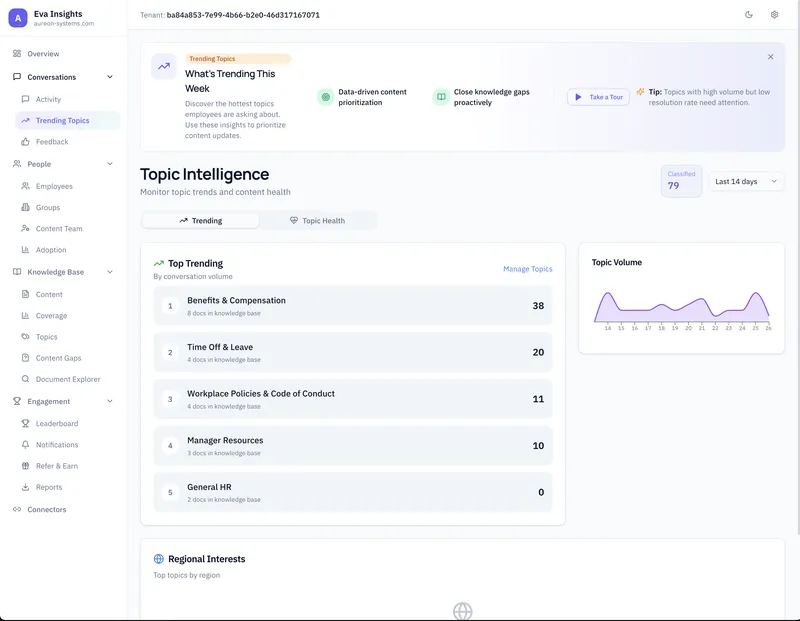Click the tenant ID text
This screenshot has width=800, height=621.
click(x=243, y=15)
